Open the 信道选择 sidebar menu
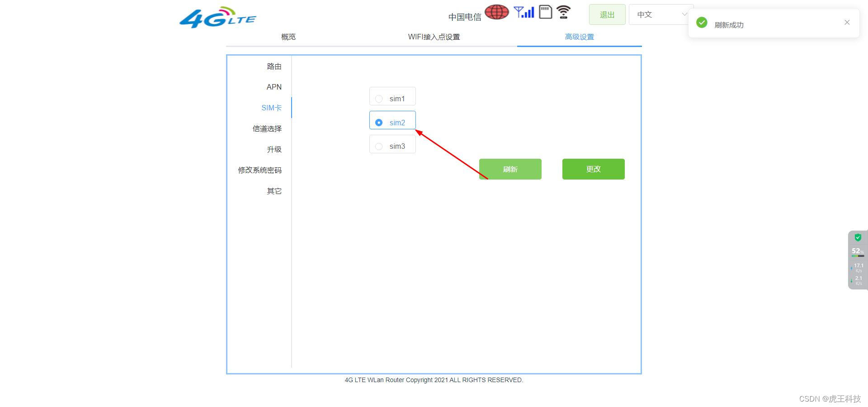Viewport: 868px width, 407px height. tap(267, 128)
